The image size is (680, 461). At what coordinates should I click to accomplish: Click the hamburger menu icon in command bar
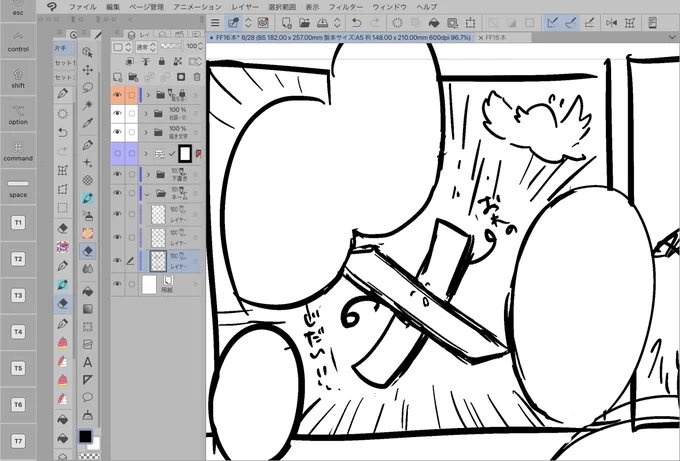coord(215,23)
